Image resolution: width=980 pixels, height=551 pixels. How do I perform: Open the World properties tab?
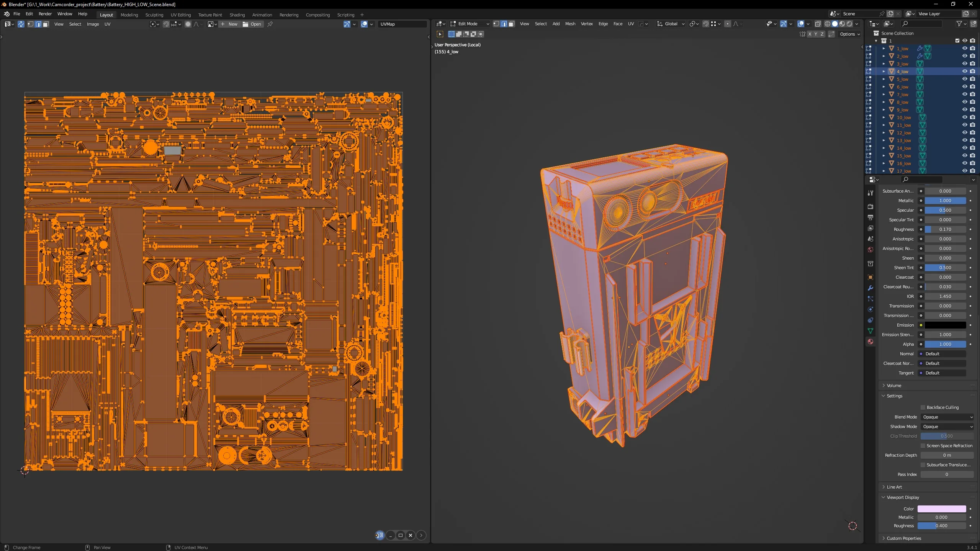(870, 250)
